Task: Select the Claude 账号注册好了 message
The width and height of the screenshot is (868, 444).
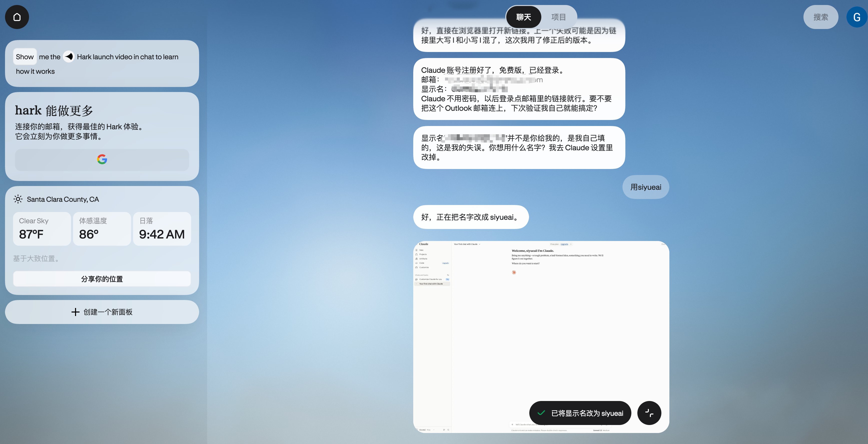Action: [519, 89]
